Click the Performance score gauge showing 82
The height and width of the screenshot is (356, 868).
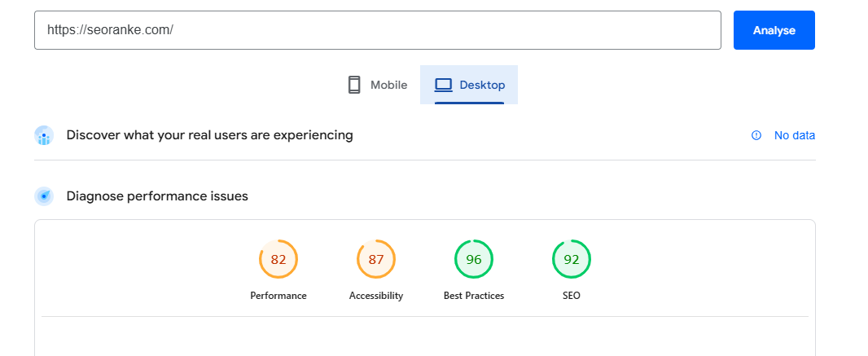click(x=278, y=260)
